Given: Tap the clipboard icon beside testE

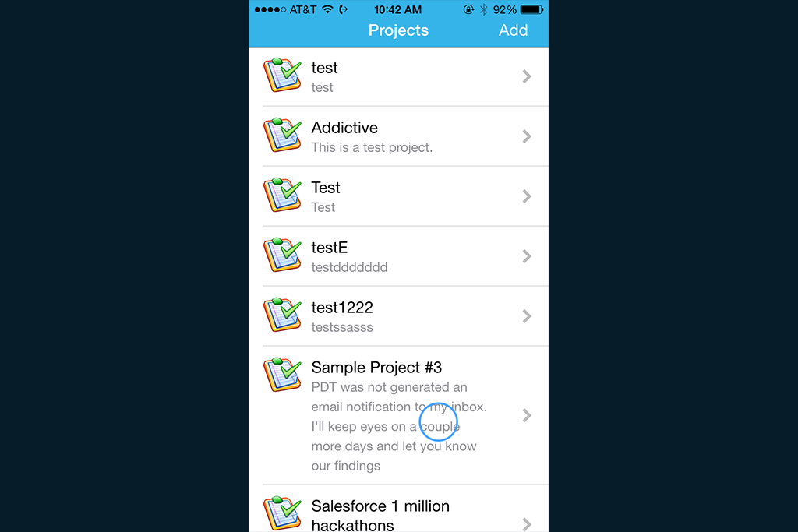Looking at the screenshot, I should [282, 255].
